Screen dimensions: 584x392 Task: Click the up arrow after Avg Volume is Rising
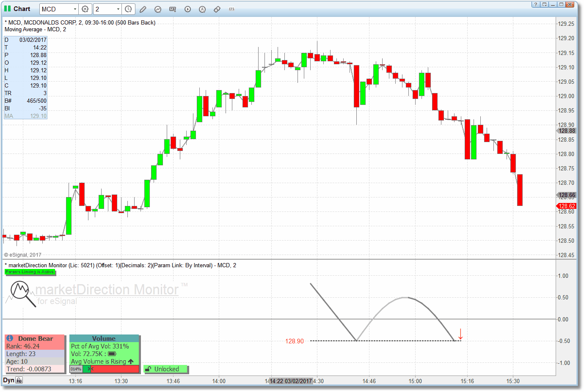[x=131, y=362]
